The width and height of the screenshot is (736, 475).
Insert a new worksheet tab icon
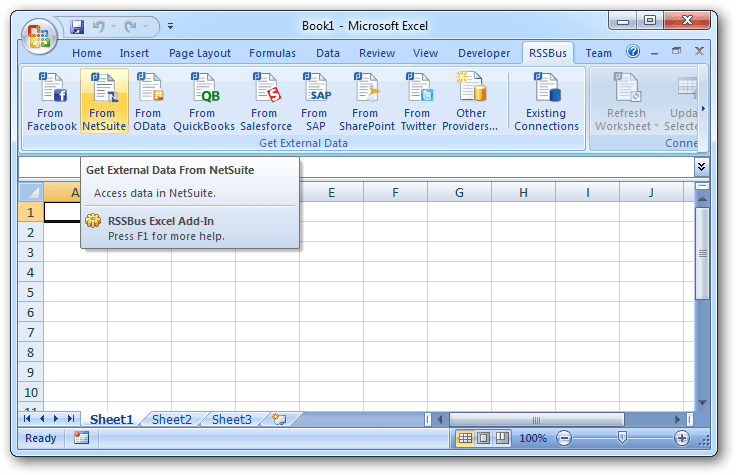tap(279, 419)
